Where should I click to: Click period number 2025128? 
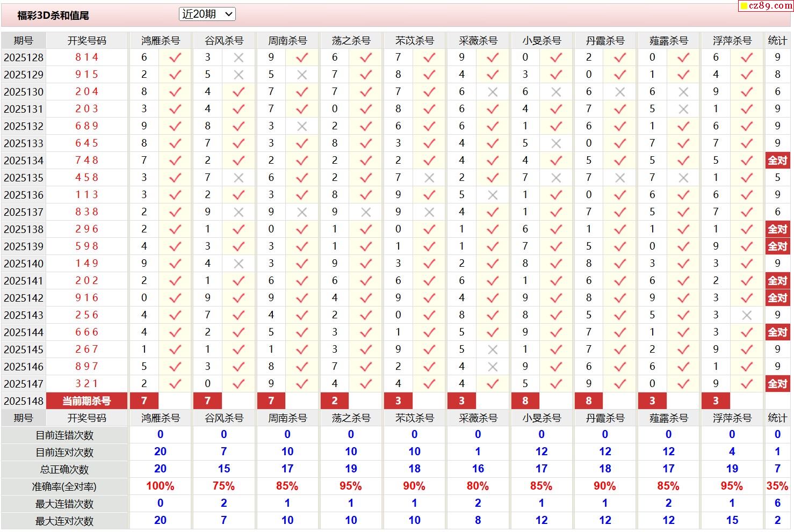pyautogui.click(x=24, y=57)
